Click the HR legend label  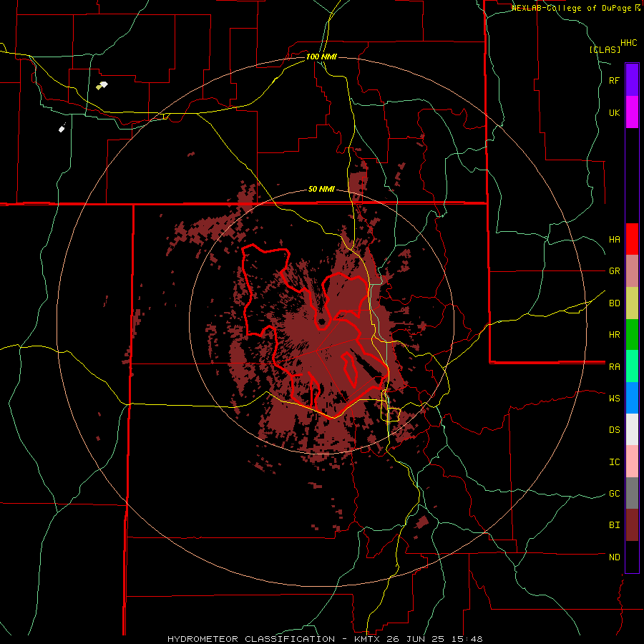(614, 335)
